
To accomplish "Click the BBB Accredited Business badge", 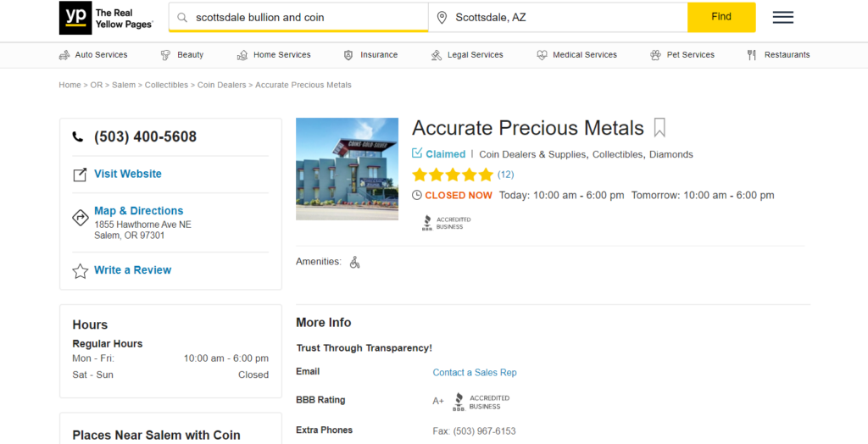I will coord(447,222).
